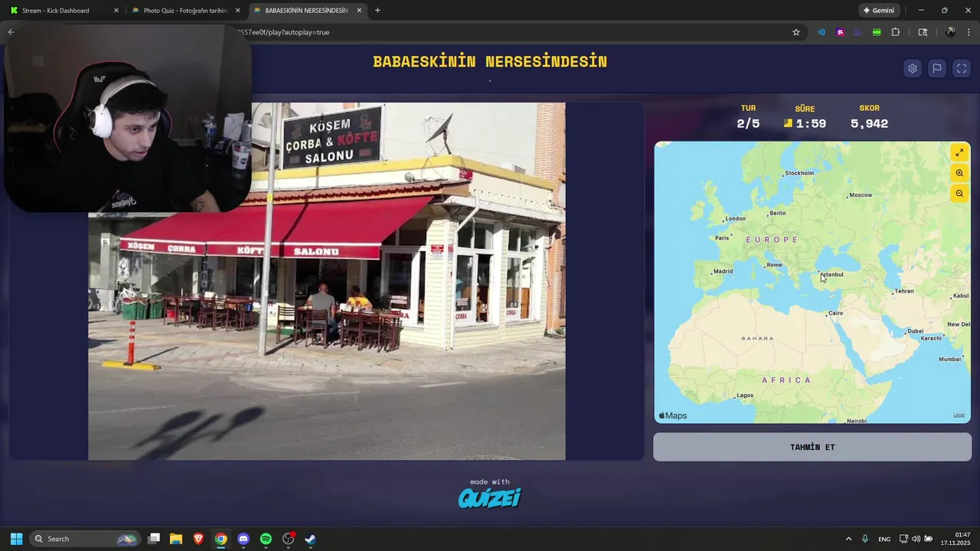Switch the ENG input language
Image resolution: width=980 pixels, height=551 pixels.
coord(884,539)
